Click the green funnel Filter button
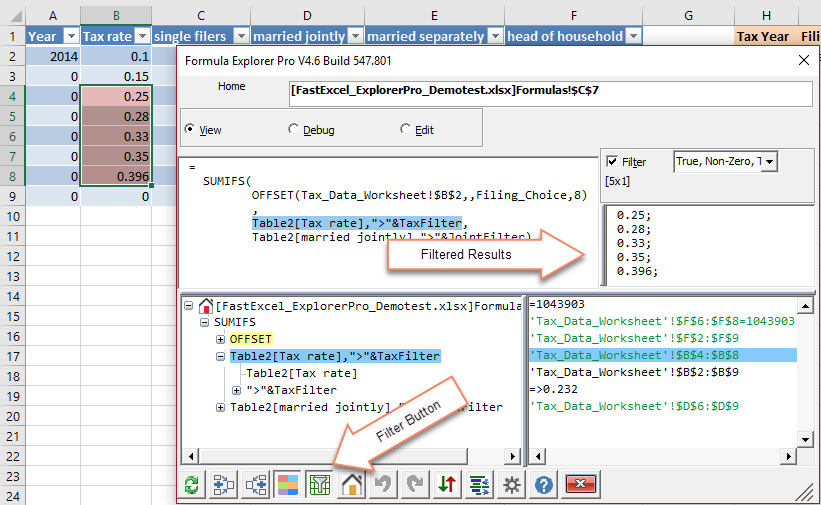This screenshot has height=505, width=821. tap(319, 484)
